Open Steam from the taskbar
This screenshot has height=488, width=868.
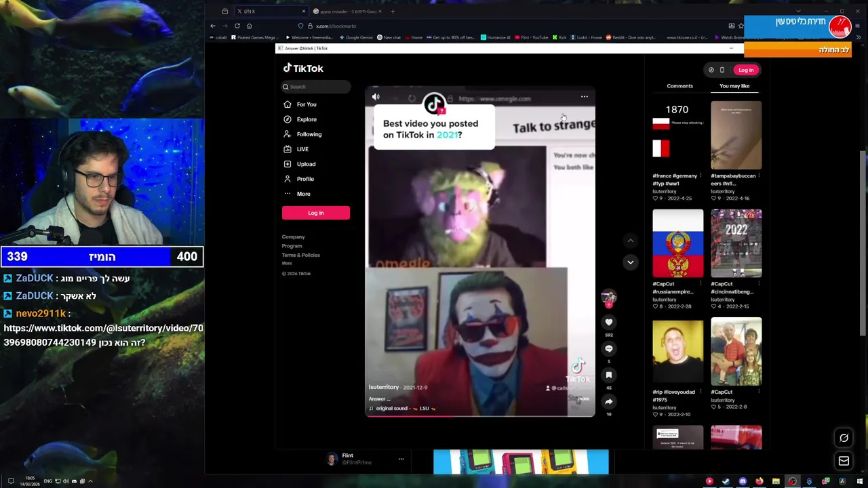tap(726, 482)
